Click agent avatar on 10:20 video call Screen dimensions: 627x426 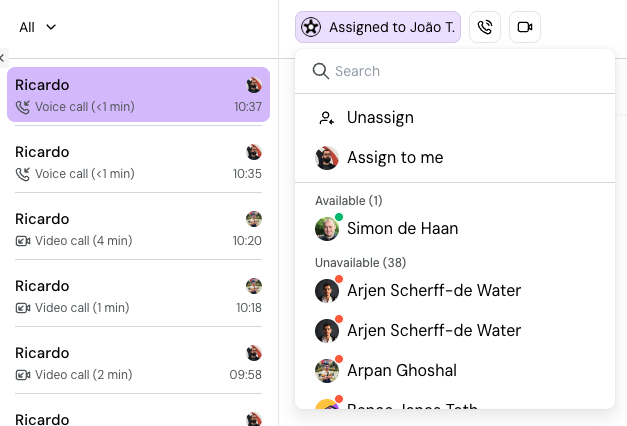(x=254, y=219)
